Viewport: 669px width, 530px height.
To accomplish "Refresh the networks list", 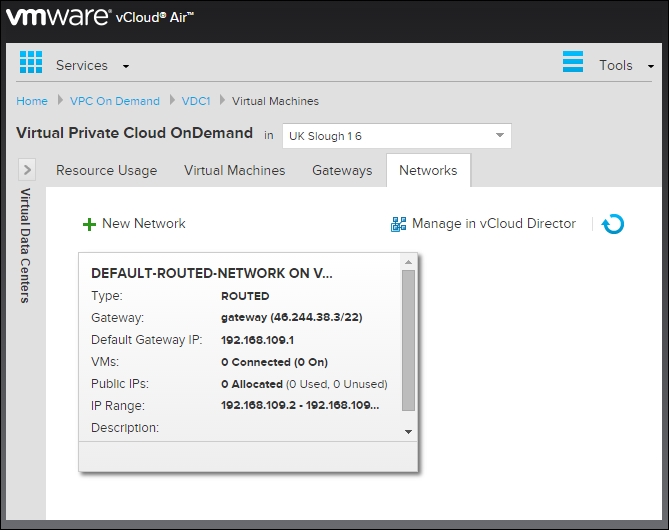I will point(613,224).
